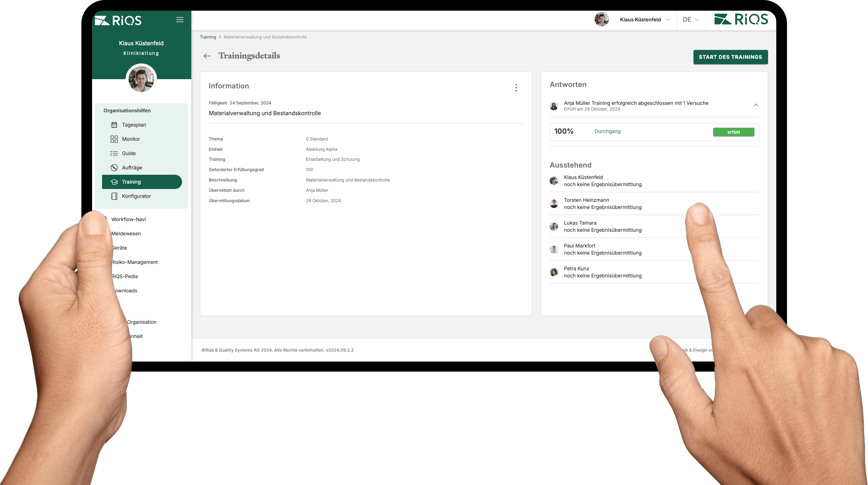Click the sidebar profile avatar photo

click(x=141, y=79)
